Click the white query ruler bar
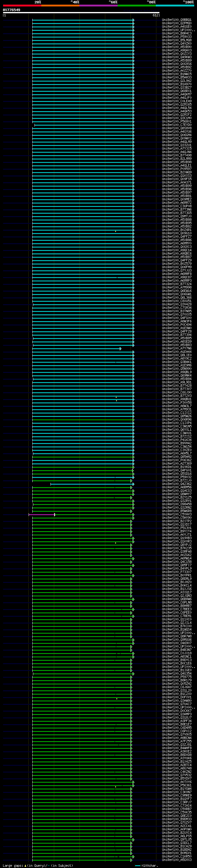 coord(81,13)
